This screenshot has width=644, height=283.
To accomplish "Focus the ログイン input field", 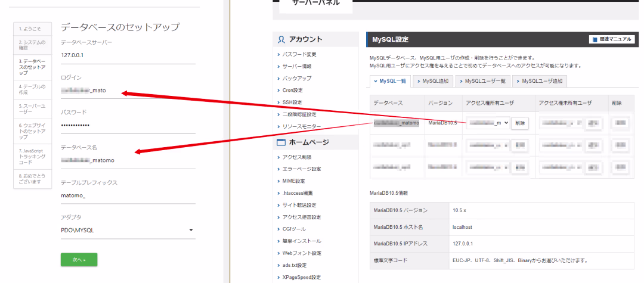I will point(128,91).
